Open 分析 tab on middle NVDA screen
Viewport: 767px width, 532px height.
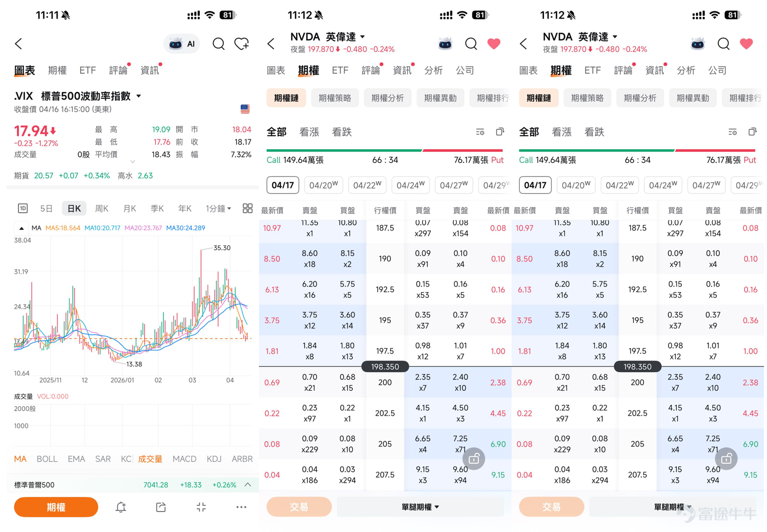(433, 71)
